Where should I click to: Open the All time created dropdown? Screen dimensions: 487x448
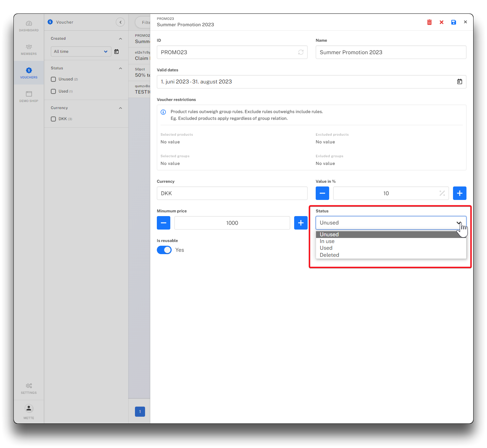tap(81, 51)
